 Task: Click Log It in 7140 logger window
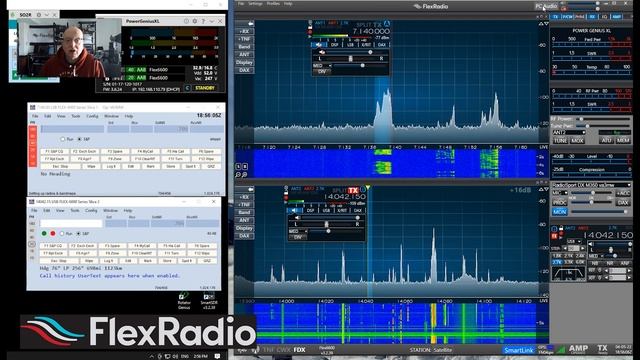111,167
